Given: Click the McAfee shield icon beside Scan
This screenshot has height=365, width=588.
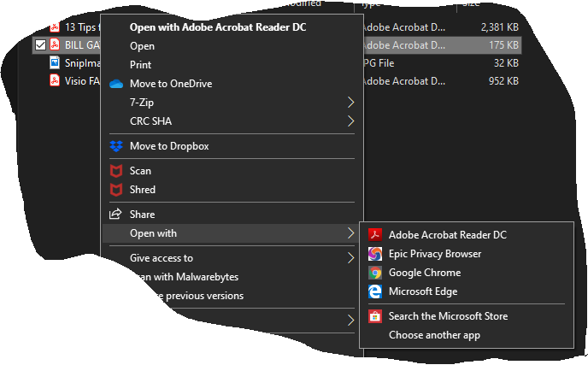Looking at the screenshot, I should (116, 171).
